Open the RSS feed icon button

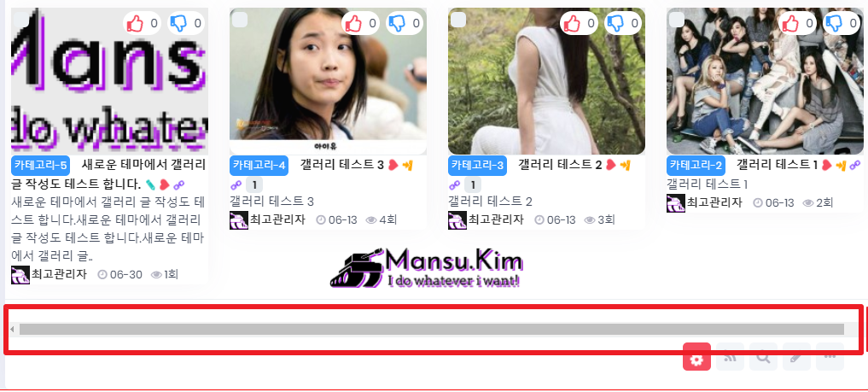point(730,357)
